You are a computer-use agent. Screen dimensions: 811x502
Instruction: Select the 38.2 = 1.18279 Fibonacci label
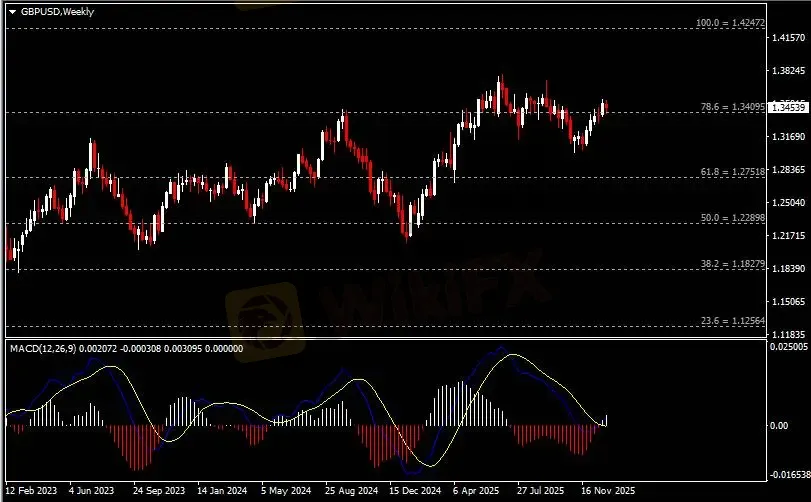pos(732,264)
